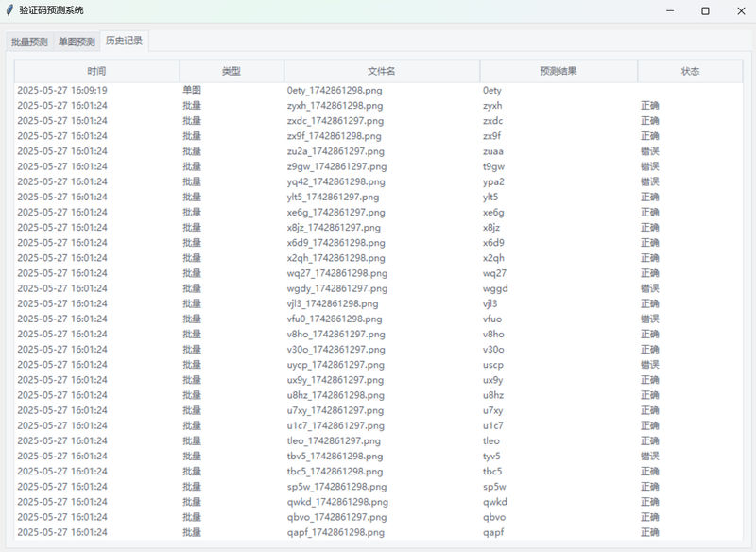Select file zu2a_1742861297.png
The image size is (756, 552).
[x=335, y=151]
